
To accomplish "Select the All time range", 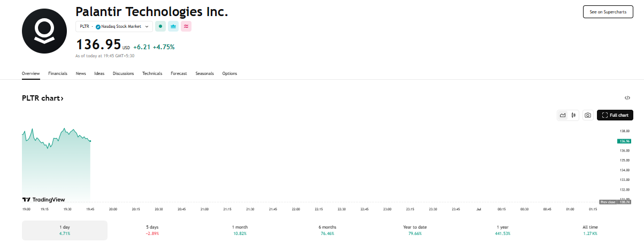I will pyautogui.click(x=590, y=230).
